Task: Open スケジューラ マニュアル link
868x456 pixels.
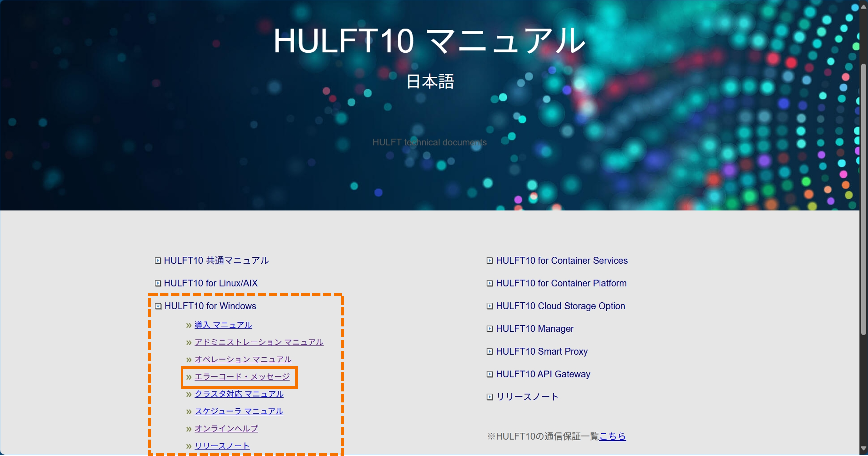Action: 239,411
